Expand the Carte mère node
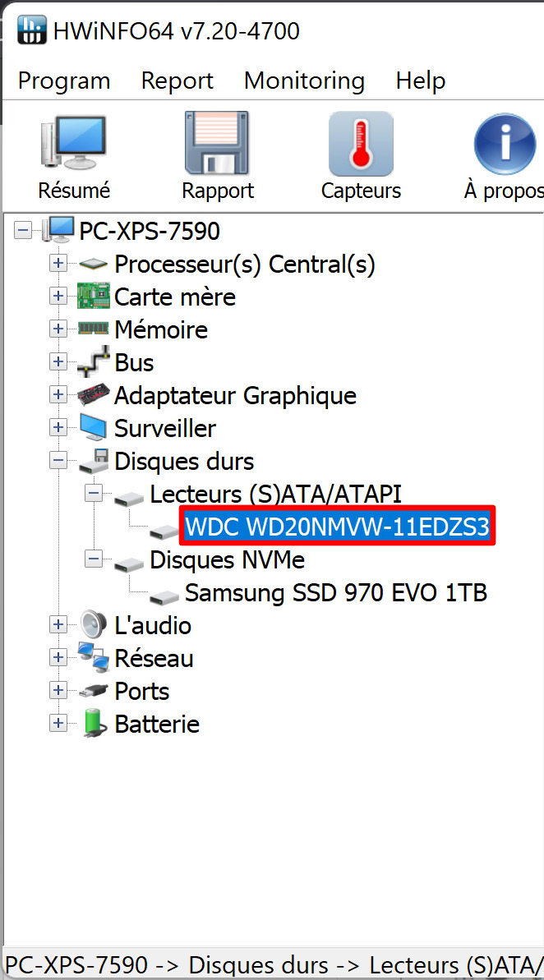The width and height of the screenshot is (544, 980). click(58, 297)
